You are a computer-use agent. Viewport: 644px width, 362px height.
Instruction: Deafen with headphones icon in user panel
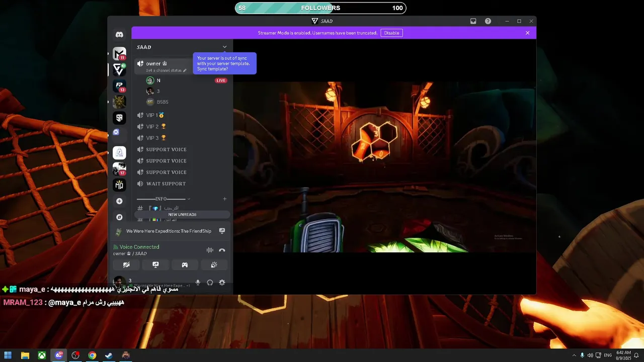pos(210,283)
